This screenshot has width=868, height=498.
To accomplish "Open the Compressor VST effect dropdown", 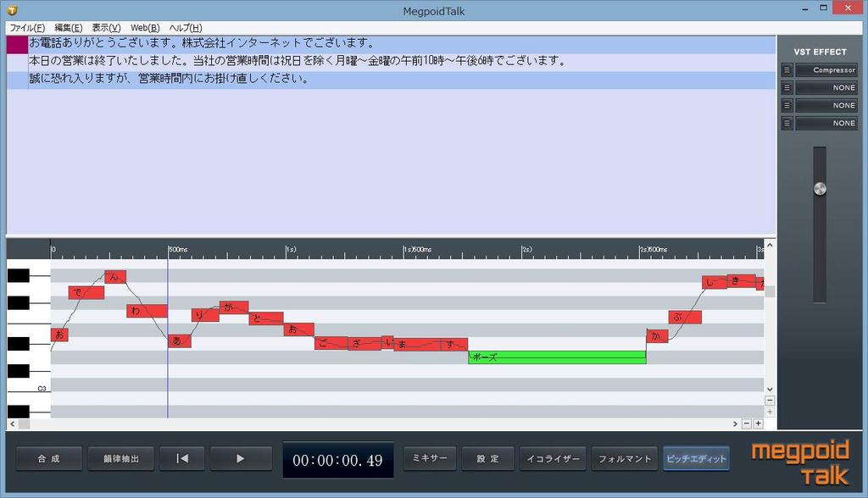I will coord(826,70).
